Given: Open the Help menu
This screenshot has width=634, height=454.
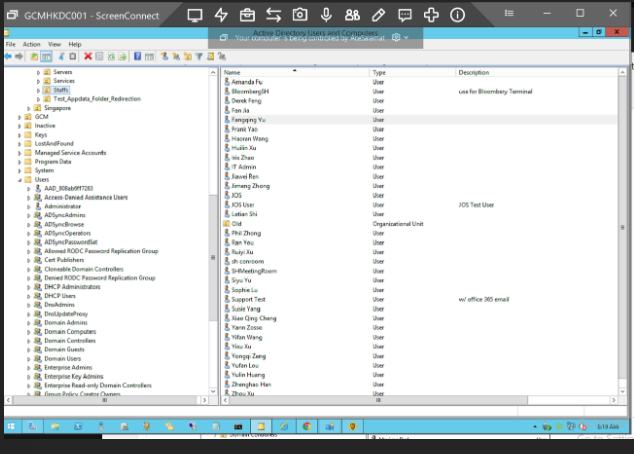Looking at the screenshot, I should coord(75,44).
